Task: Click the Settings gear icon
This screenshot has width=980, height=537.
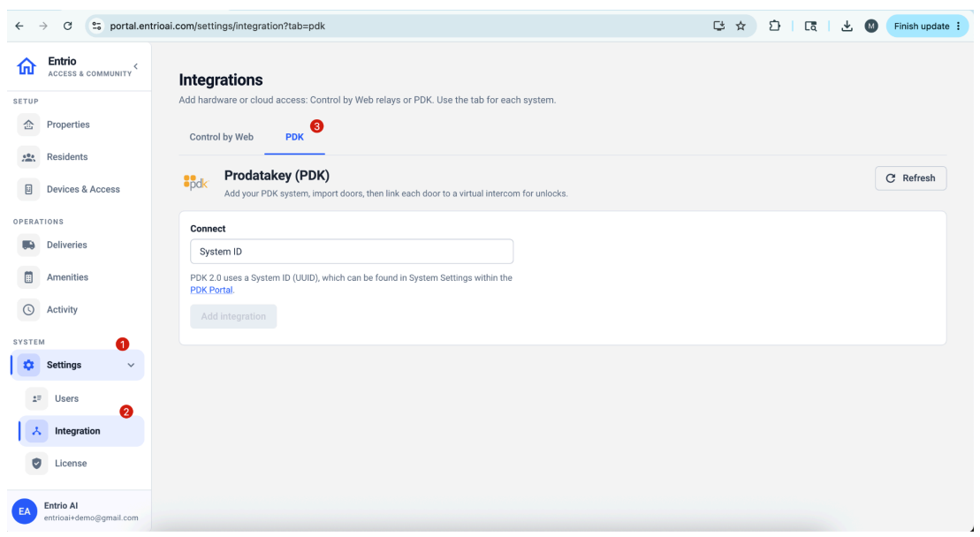Action: coord(29,366)
